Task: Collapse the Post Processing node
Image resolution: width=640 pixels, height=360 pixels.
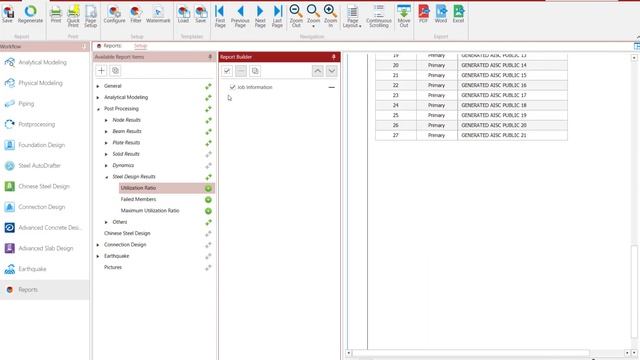Action: pyautogui.click(x=98, y=109)
